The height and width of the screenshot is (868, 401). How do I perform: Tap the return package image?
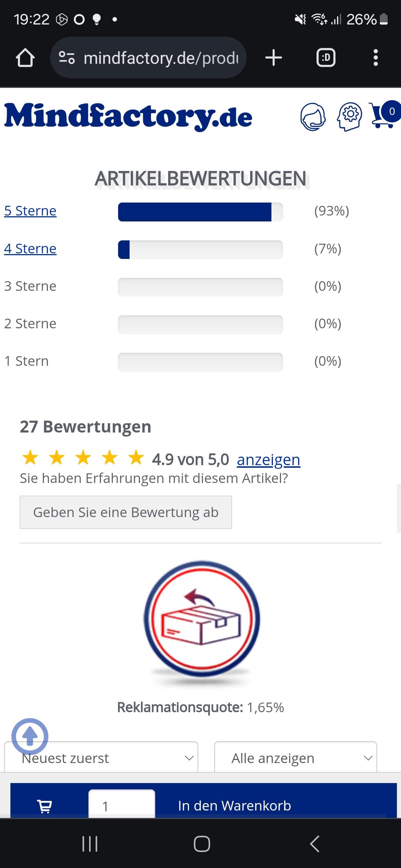[x=202, y=619]
